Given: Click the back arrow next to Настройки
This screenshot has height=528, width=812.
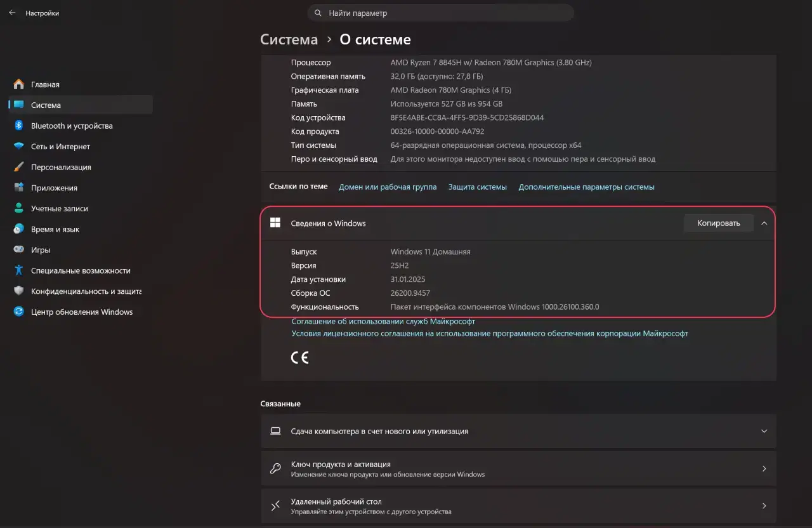Looking at the screenshot, I should (12, 13).
